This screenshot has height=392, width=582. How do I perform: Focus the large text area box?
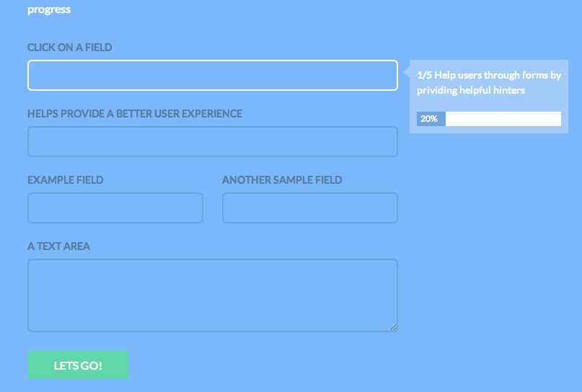point(213,295)
